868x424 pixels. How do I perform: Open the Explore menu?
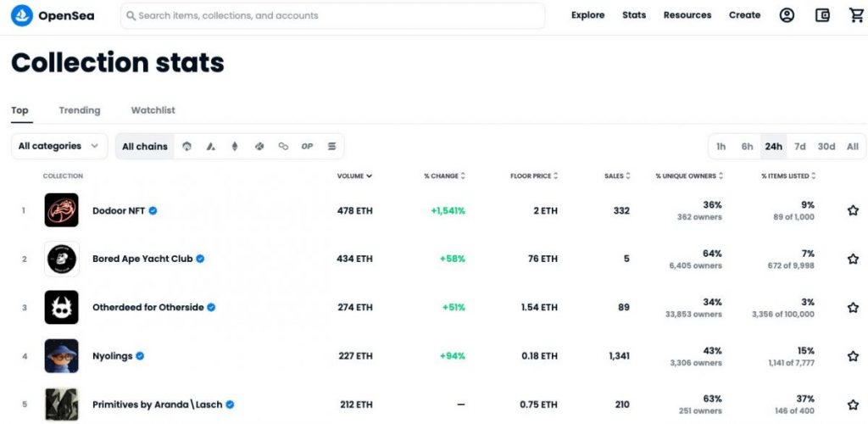tap(588, 15)
